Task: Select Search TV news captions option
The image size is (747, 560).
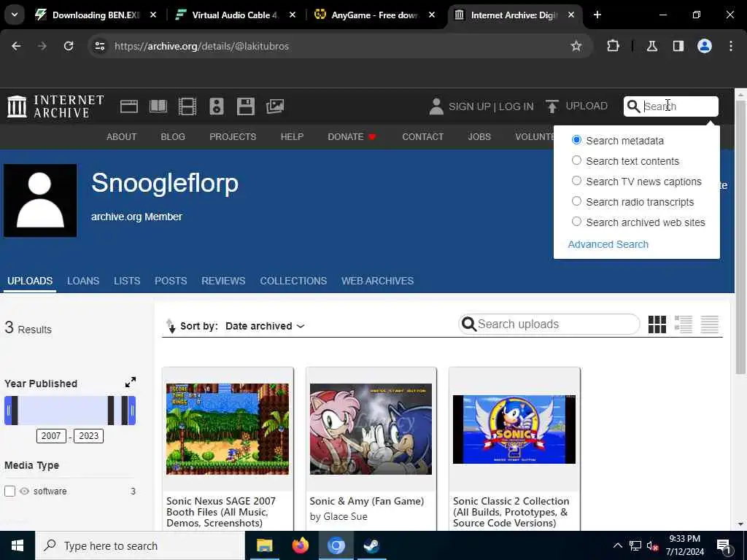Action: tap(576, 181)
